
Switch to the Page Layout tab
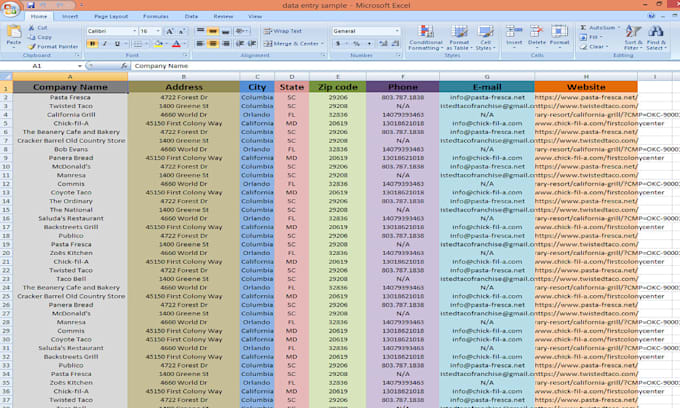(x=111, y=16)
